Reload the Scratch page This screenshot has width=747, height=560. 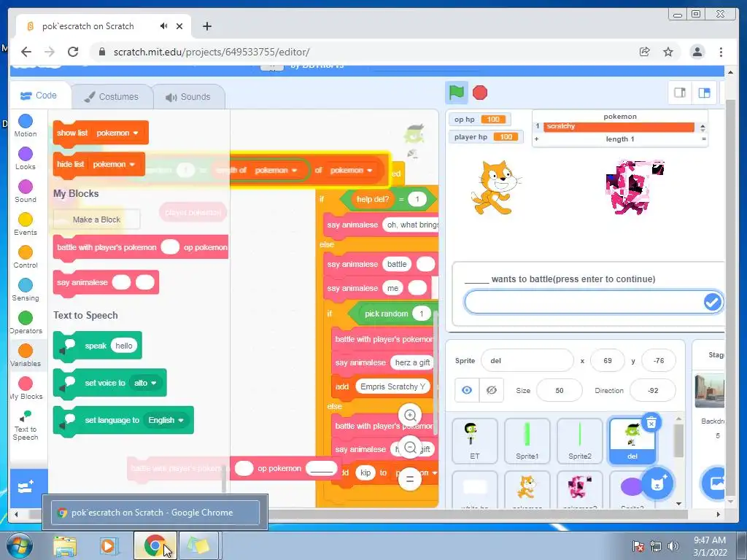[72, 52]
